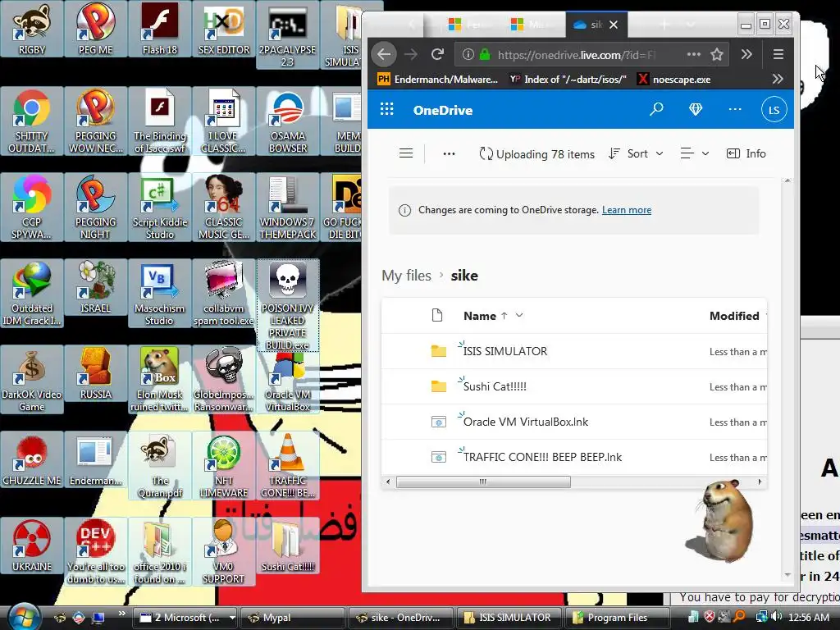Open the VM0 SUPPORT shortcut

224,552
